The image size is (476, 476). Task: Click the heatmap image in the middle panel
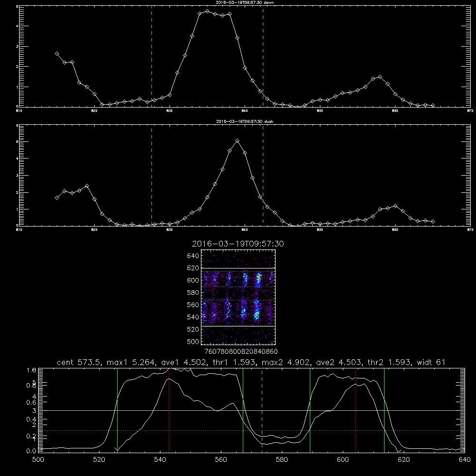click(238, 297)
